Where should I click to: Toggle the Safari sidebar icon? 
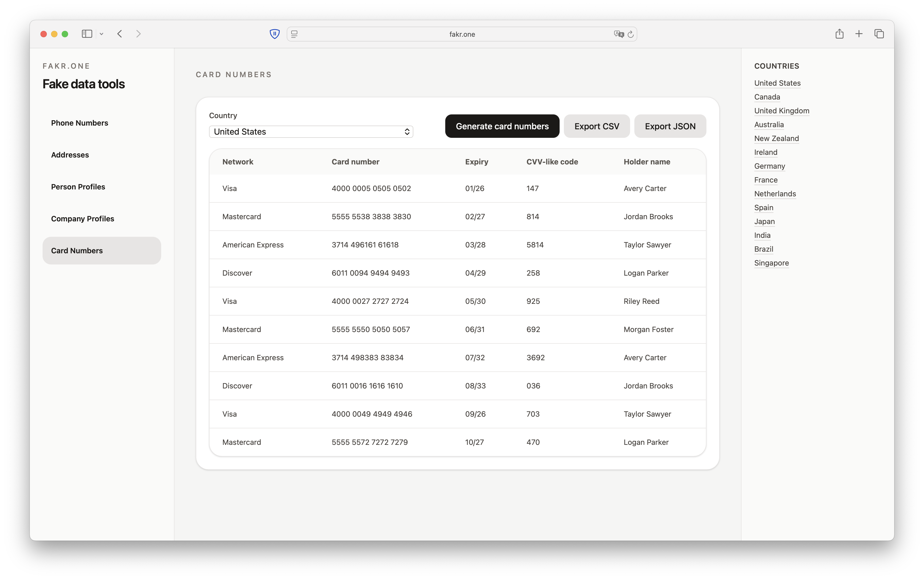pyautogui.click(x=87, y=34)
